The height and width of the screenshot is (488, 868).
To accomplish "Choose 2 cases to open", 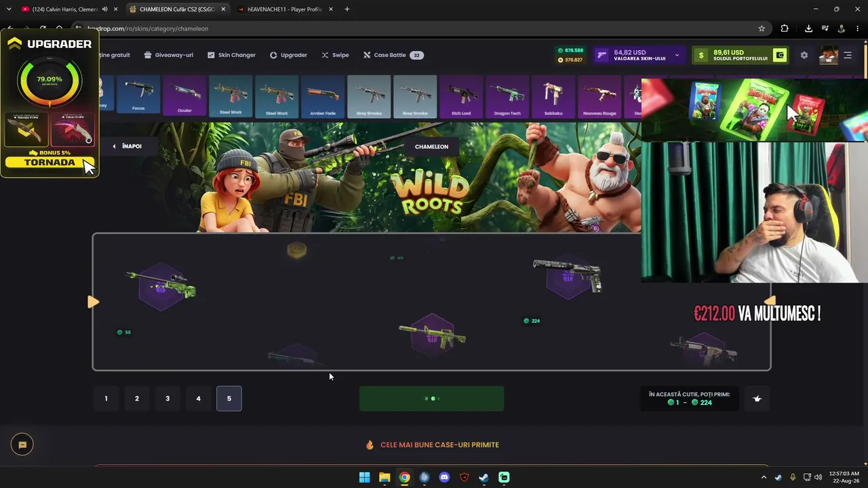I will tap(137, 399).
